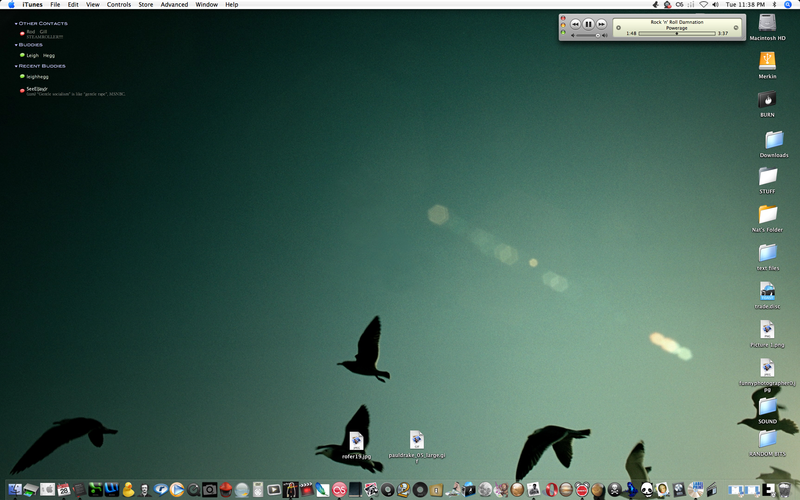Open iCal calendar in the Dock

[64, 490]
